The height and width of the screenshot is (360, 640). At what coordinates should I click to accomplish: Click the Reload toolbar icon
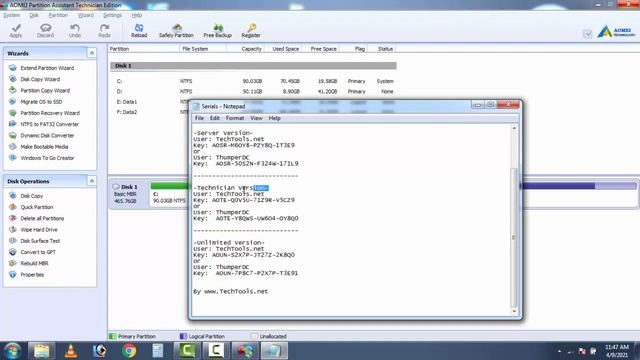(x=139, y=31)
